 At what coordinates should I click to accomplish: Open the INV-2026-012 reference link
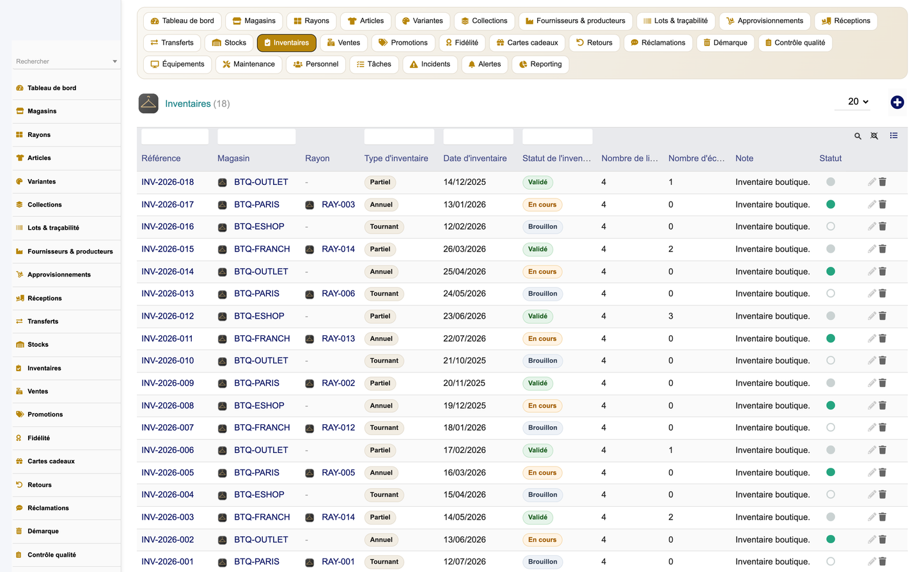[x=168, y=316]
